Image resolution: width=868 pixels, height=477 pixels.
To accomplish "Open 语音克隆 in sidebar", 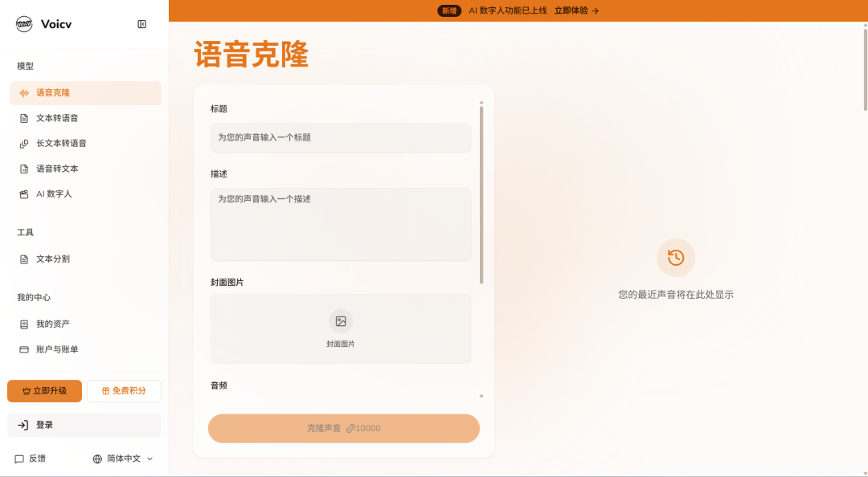I will pyautogui.click(x=85, y=93).
